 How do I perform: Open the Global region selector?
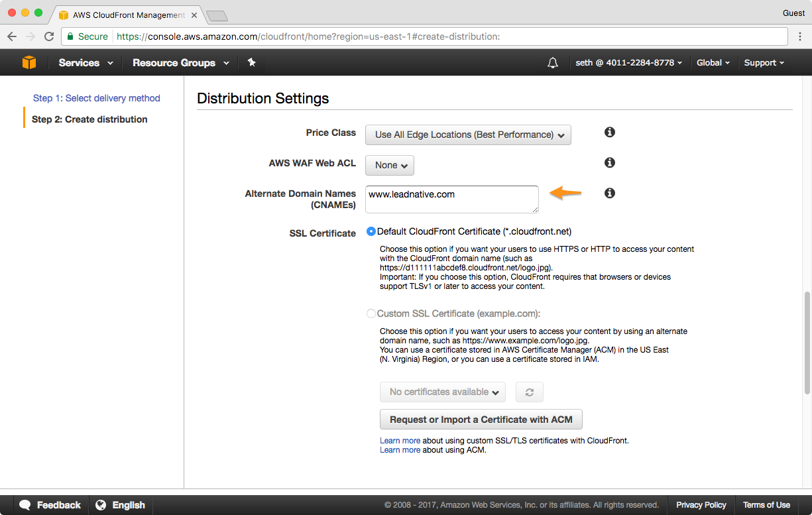pyautogui.click(x=713, y=63)
